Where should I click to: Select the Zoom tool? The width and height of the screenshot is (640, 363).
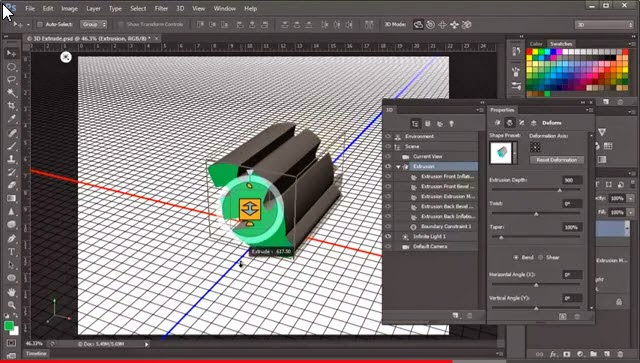(11, 305)
